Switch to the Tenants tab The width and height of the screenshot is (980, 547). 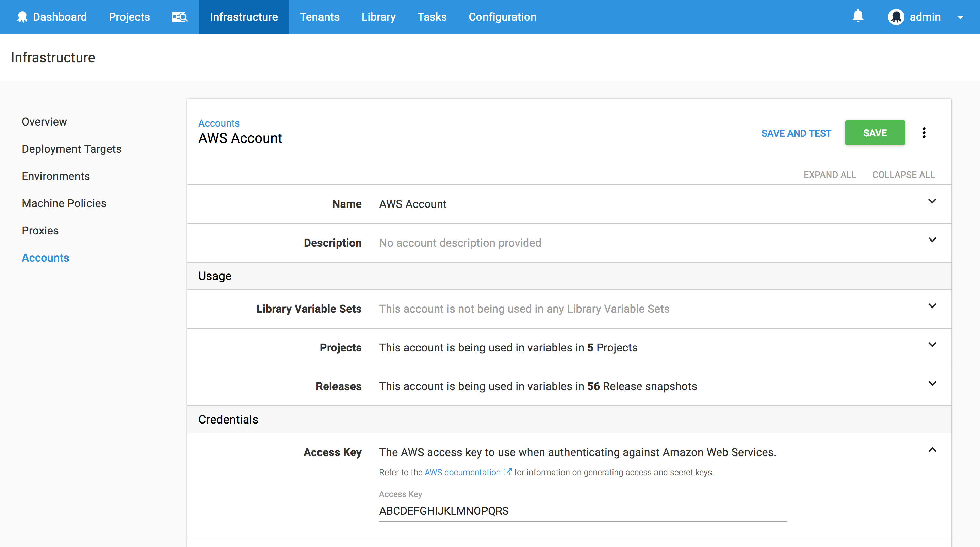pos(320,17)
